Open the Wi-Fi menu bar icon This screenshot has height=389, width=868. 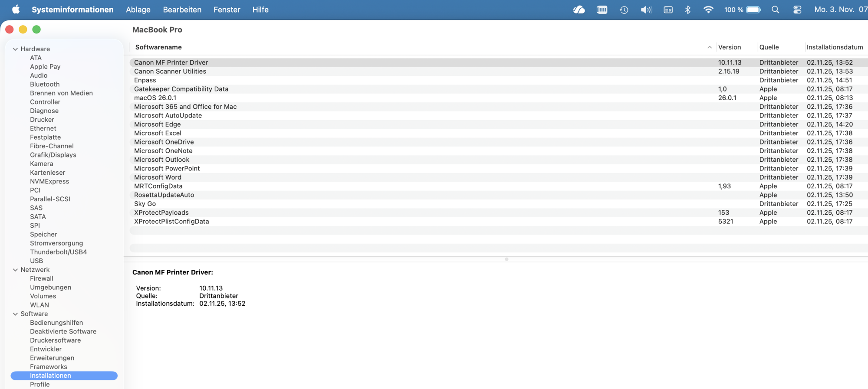[x=708, y=10]
